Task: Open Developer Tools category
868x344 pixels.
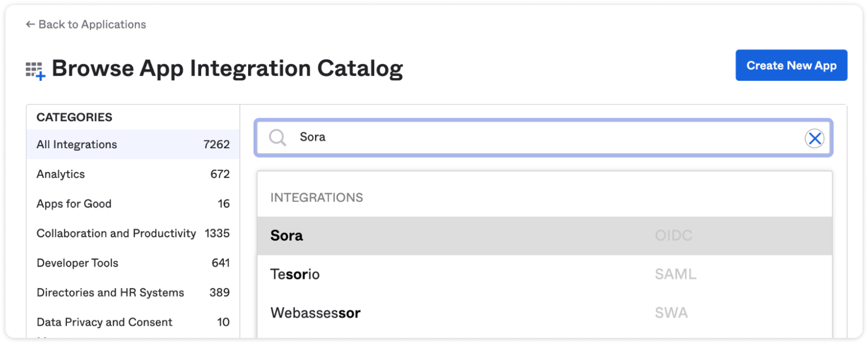Action: 133,263
